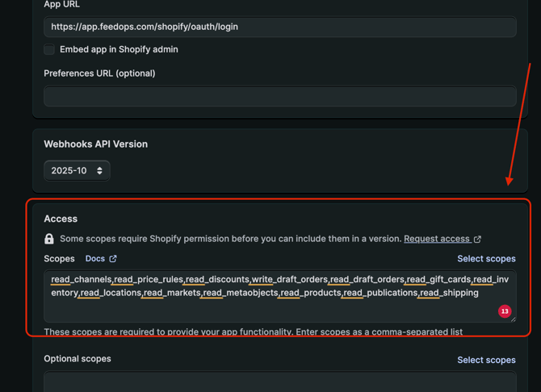This screenshot has width=541, height=392.
Task: Click external link icon next to Docs
Action: click(x=113, y=259)
